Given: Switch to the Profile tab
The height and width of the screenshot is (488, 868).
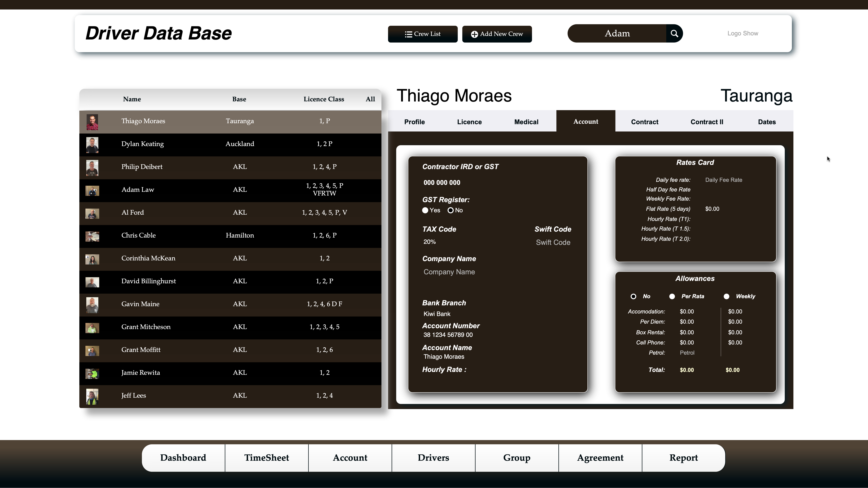Looking at the screenshot, I should (415, 122).
